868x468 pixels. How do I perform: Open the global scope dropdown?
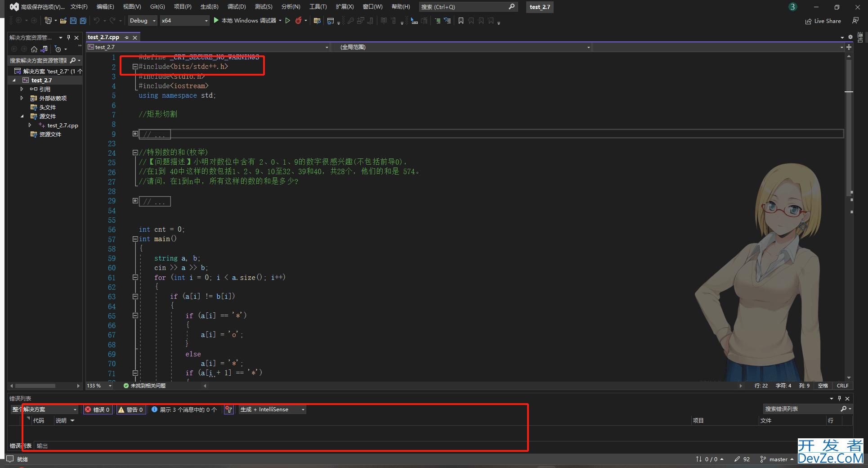pyautogui.click(x=461, y=47)
